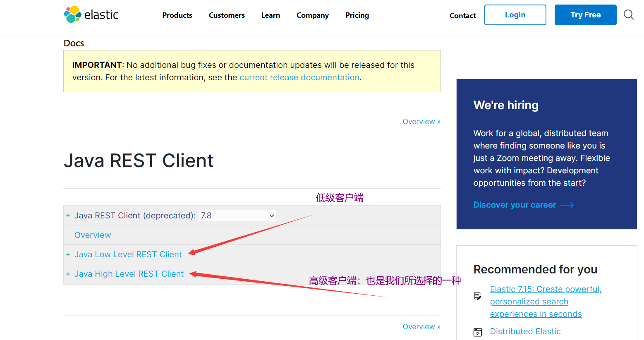The image size is (644, 340).
Task: Open the Learn menu
Action: pos(271,15)
